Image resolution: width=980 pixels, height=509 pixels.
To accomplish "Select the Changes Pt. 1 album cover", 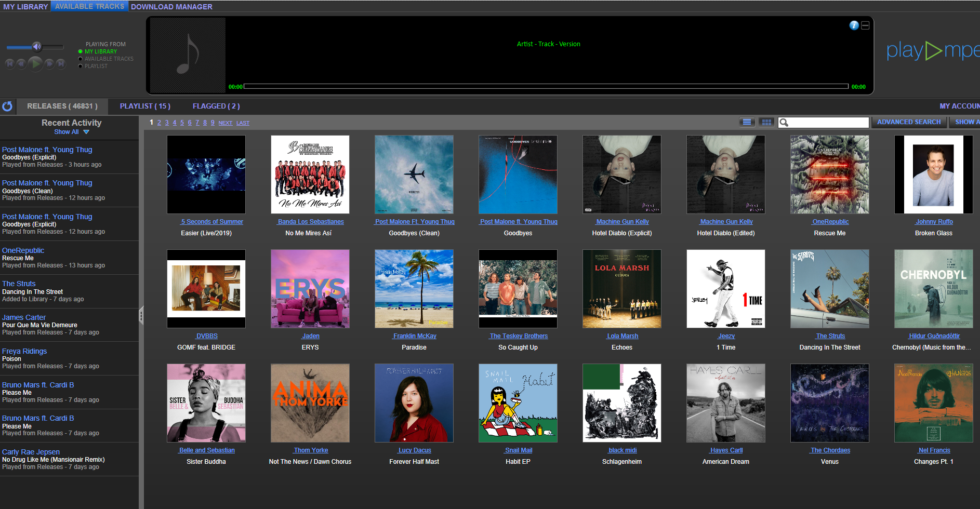I will click(x=934, y=403).
